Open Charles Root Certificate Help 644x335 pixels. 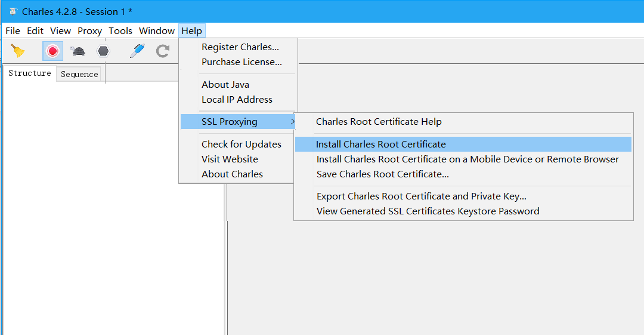379,122
